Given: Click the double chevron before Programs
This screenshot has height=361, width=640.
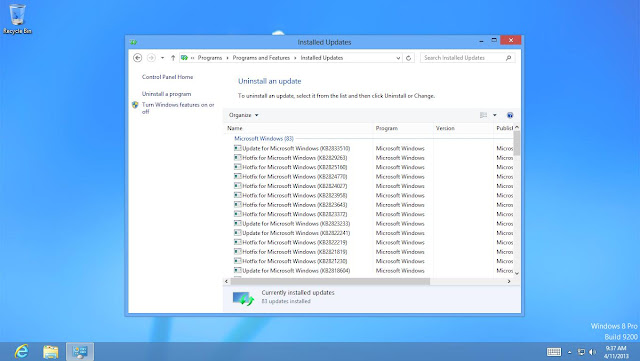Looking at the screenshot, I should point(192,58).
